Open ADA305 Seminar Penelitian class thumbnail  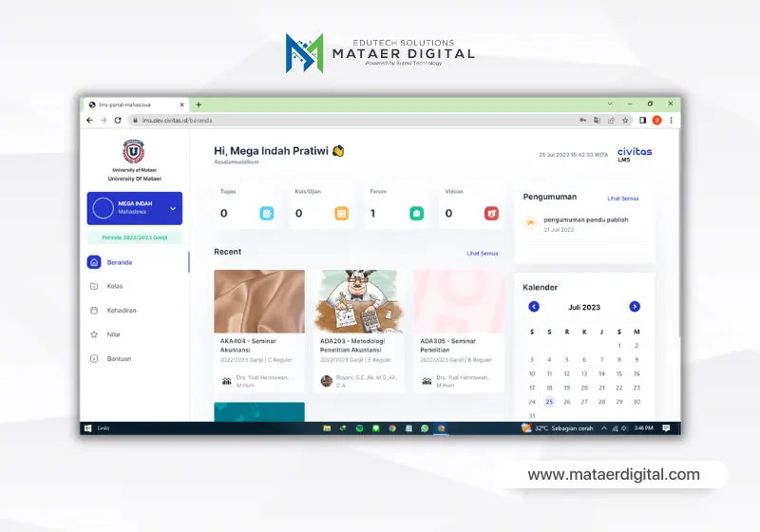point(459,301)
